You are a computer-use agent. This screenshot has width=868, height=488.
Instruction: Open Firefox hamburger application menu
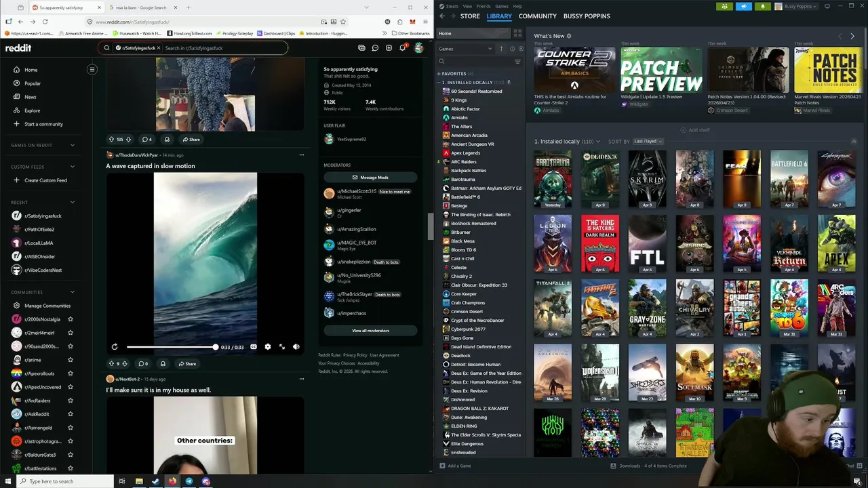[425, 22]
